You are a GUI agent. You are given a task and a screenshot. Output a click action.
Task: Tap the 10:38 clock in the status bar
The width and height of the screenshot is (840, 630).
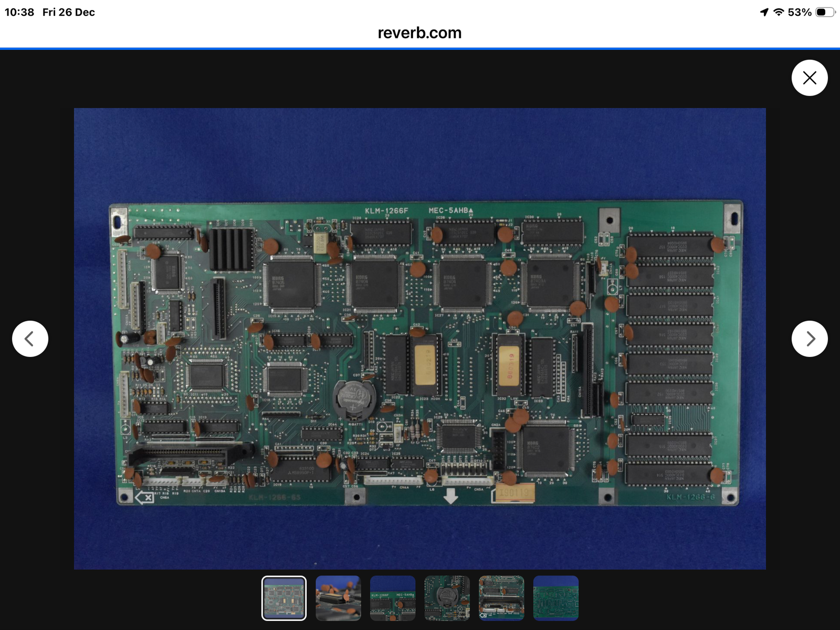pyautogui.click(x=19, y=12)
